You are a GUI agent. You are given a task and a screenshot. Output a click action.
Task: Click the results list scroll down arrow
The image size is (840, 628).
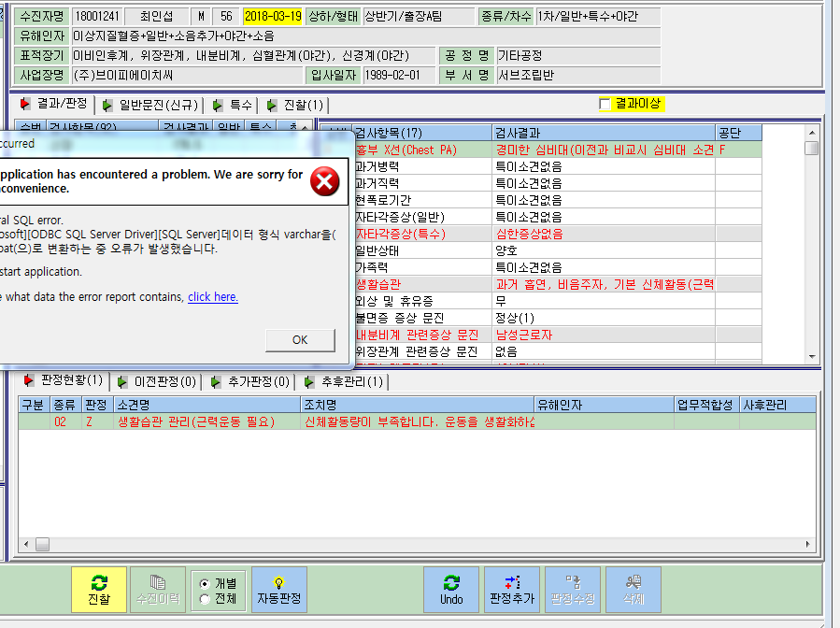coord(812,357)
